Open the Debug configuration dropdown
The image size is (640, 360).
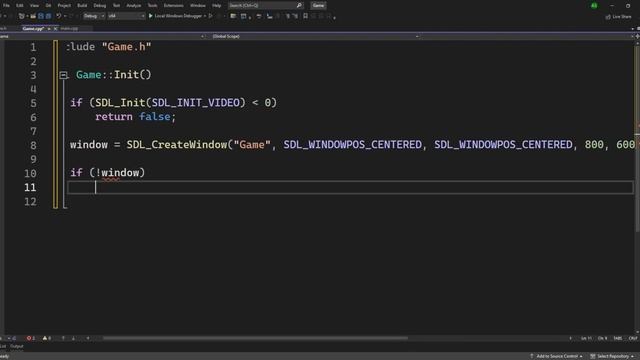tap(94, 16)
